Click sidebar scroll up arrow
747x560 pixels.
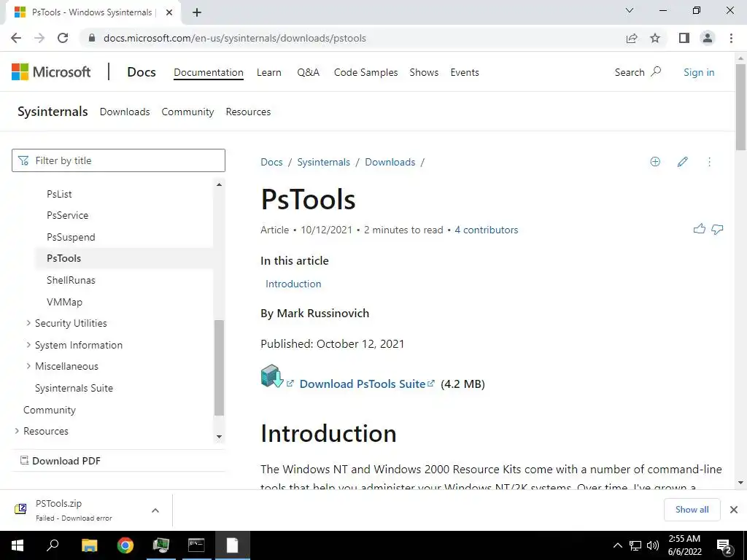[219, 184]
